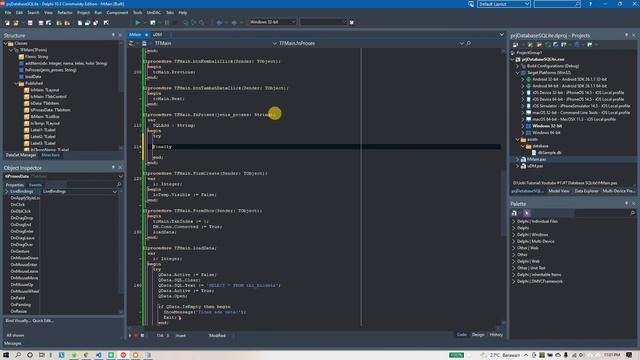Viewport: 640px width, 360px height.
Task: Switch to the Properties tab in Object Inspector
Action: click(15, 185)
